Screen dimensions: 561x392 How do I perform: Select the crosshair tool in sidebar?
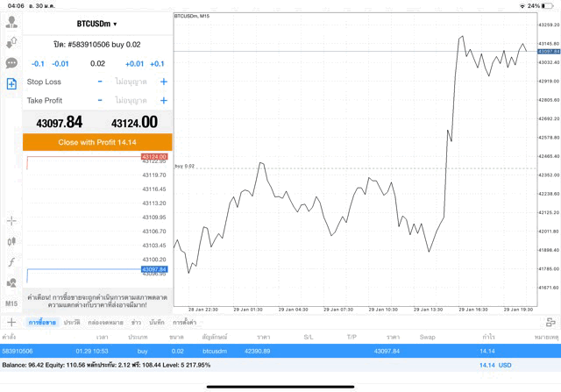11,221
